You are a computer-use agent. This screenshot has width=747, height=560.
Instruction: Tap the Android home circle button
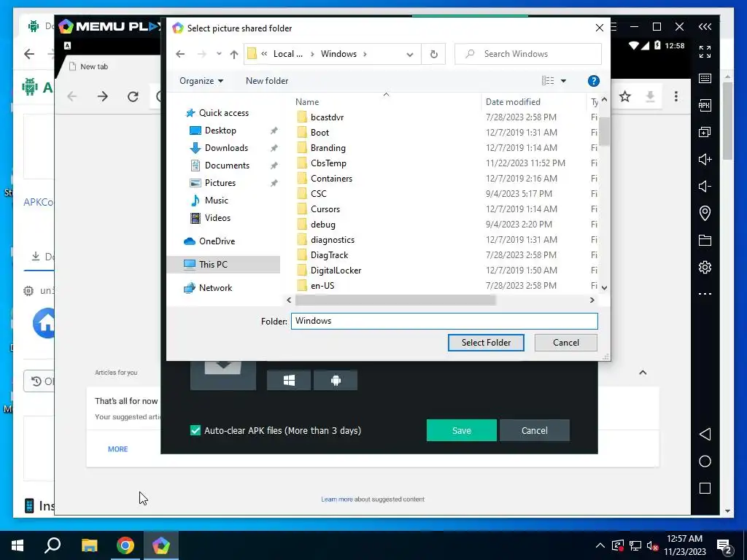(705, 461)
